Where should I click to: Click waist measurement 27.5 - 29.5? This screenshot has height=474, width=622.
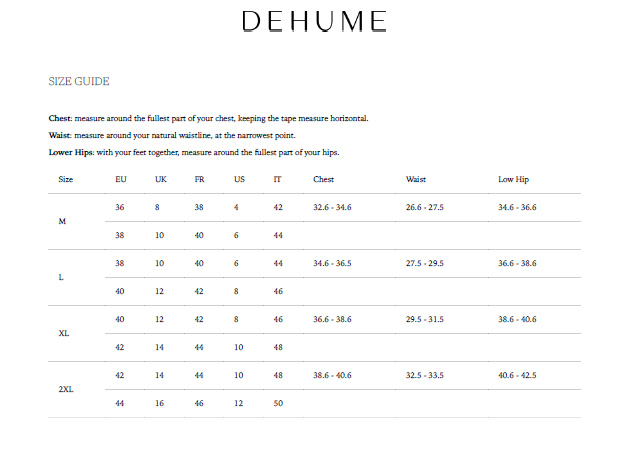point(424,263)
